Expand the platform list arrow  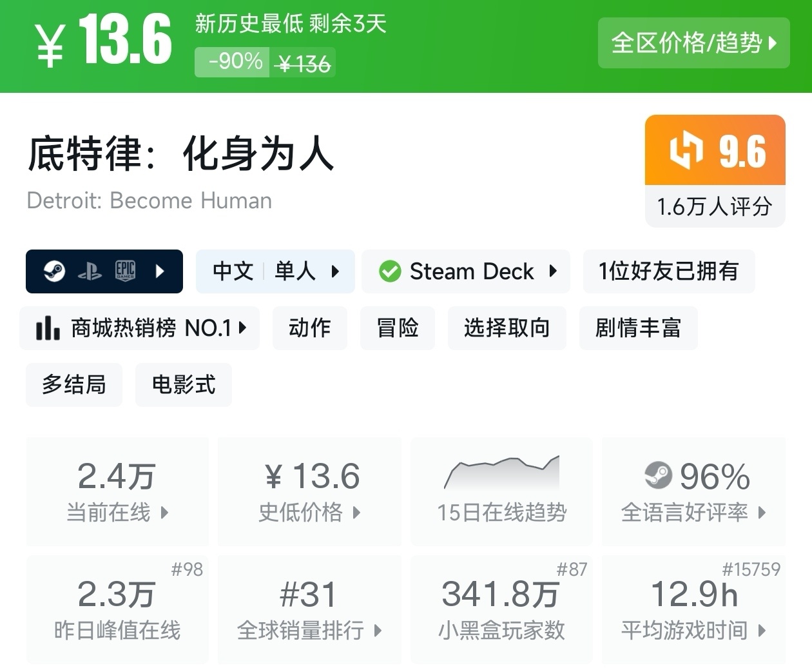[x=160, y=271]
